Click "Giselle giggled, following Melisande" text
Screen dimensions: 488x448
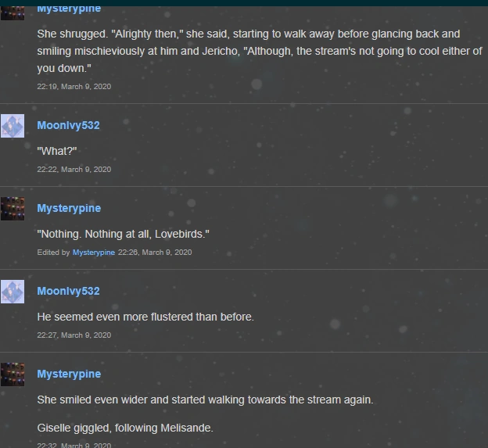[x=125, y=428]
